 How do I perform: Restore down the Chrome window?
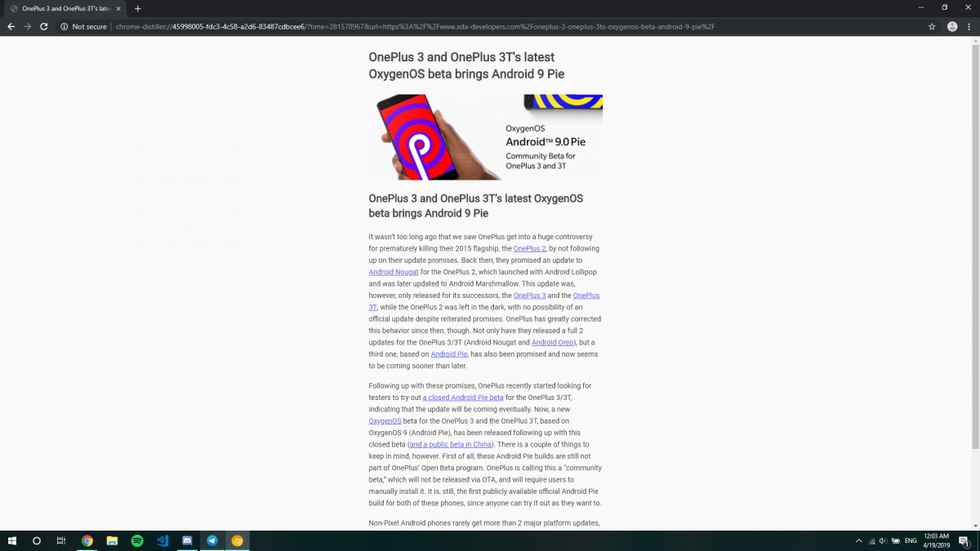(944, 7)
